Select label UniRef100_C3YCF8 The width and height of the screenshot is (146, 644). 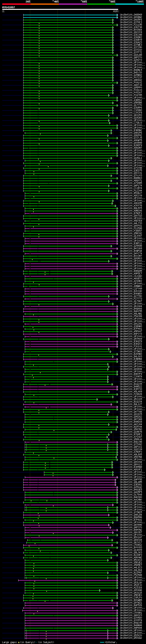(x=131, y=113)
